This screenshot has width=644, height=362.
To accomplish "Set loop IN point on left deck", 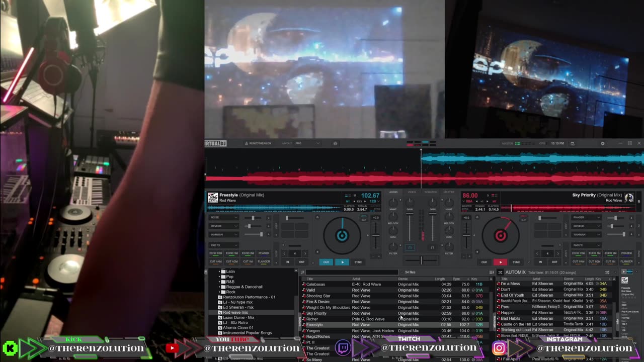I will [288, 261].
